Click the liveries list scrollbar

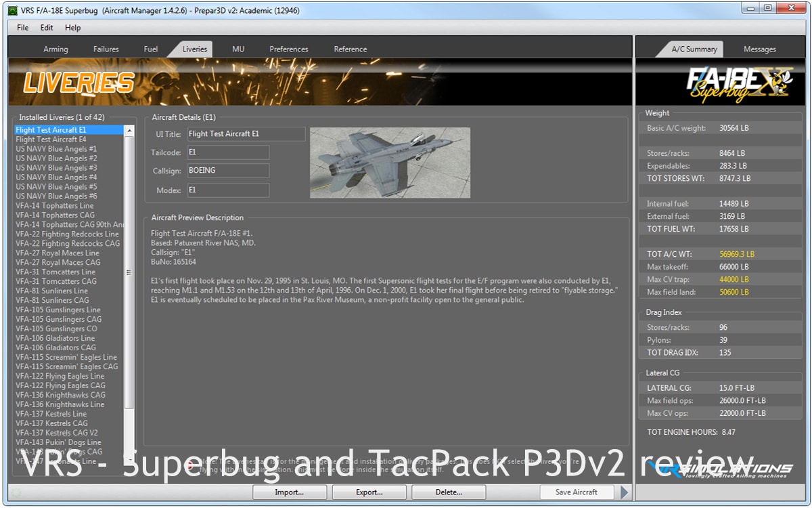pyautogui.click(x=129, y=272)
